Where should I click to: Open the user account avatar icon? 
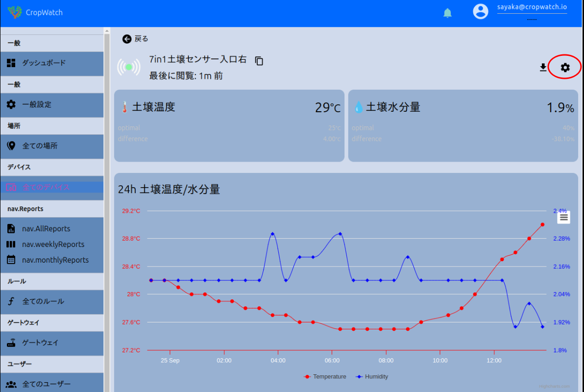[x=481, y=12]
